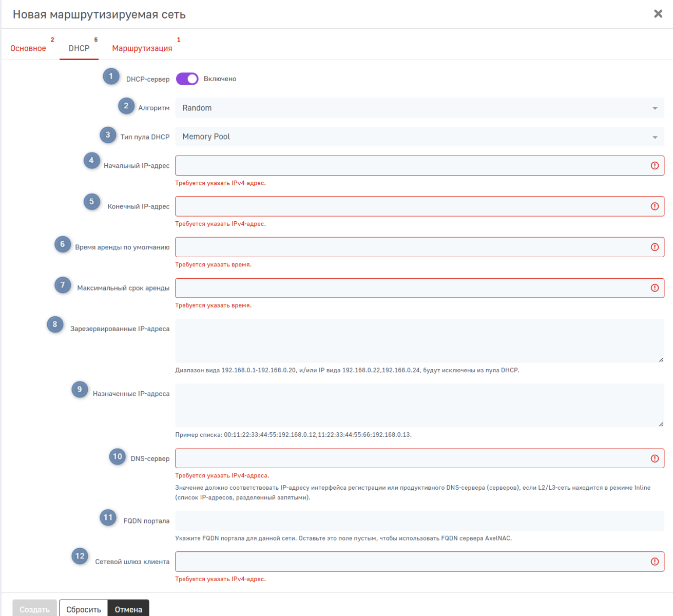Switch to the Основное tab
The width and height of the screenshot is (673, 616).
pos(28,48)
